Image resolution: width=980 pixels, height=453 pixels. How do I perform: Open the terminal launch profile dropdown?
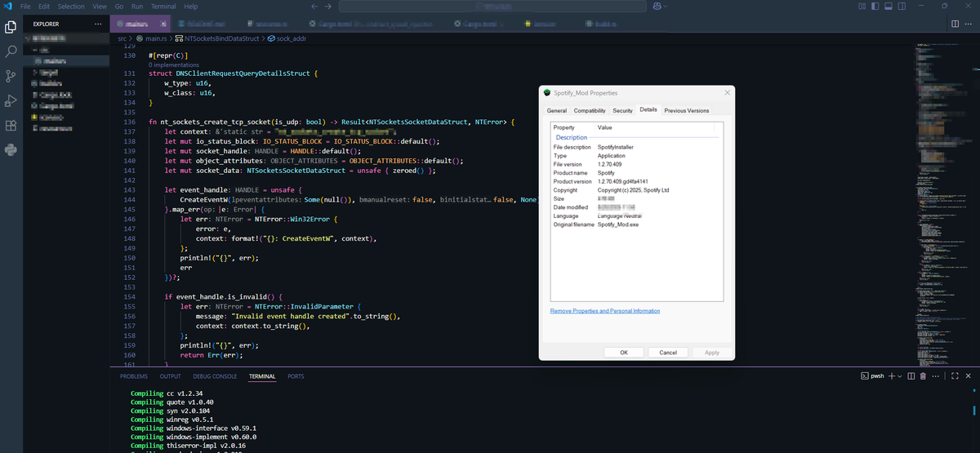pyautogui.click(x=901, y=376)
